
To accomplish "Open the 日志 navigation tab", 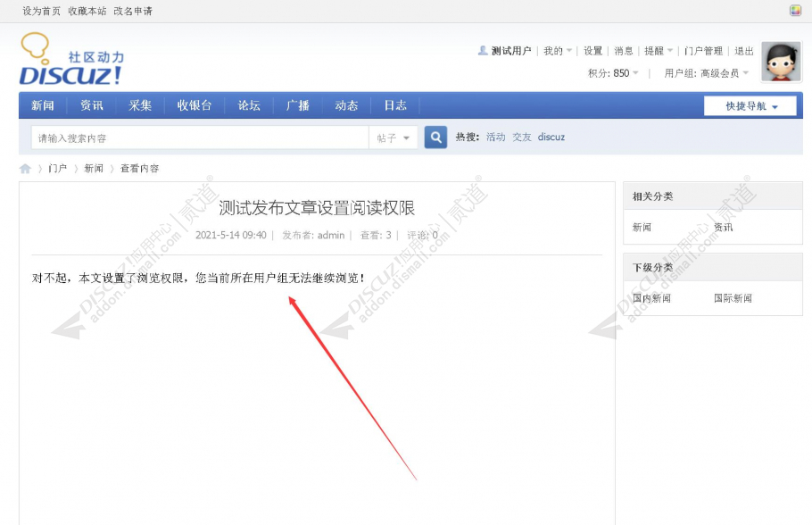I will (x=395, y=105).
